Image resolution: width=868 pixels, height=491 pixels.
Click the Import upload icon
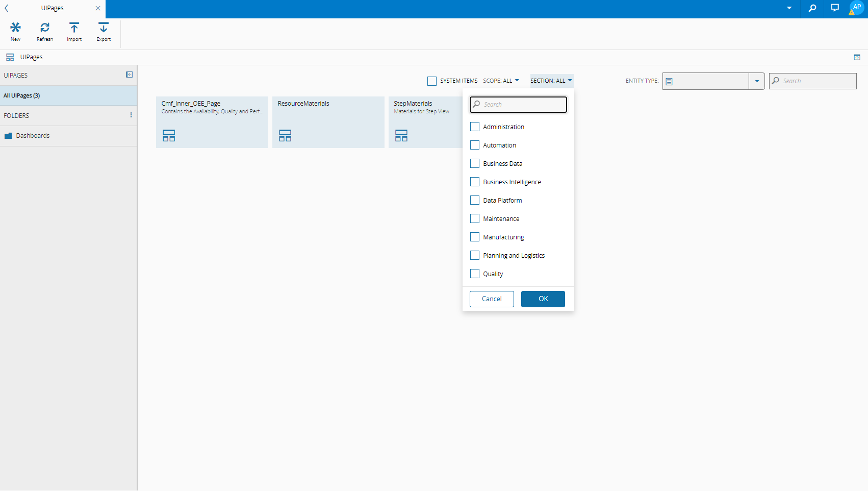pyautogui.click(x=74, y=28)
